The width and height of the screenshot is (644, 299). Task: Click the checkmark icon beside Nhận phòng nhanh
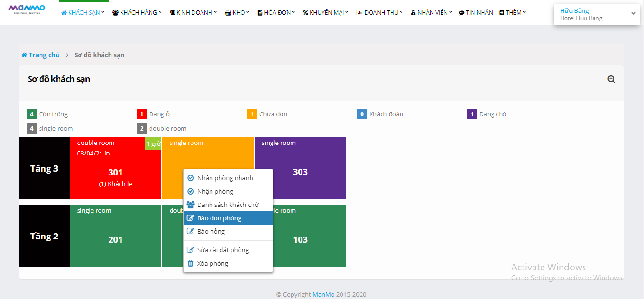(191, 178)
